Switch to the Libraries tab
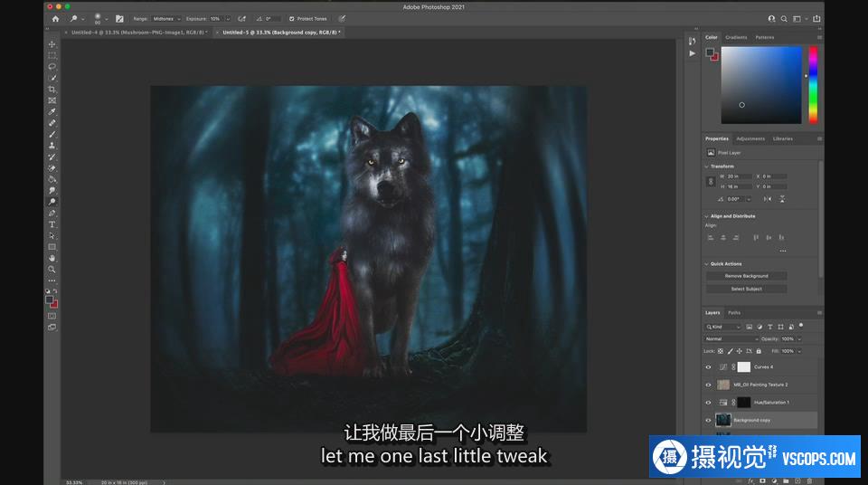This screenshot has height=485, width=868. point(783,138)
